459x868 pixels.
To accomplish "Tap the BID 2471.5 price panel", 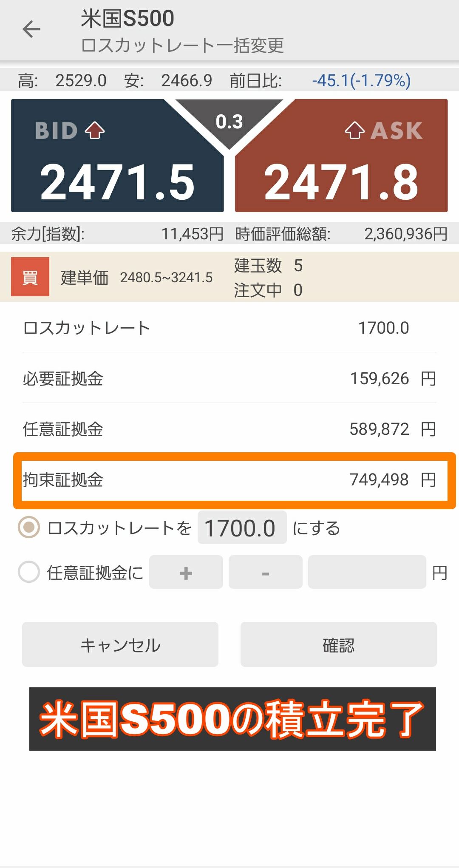I will [117, 156].
